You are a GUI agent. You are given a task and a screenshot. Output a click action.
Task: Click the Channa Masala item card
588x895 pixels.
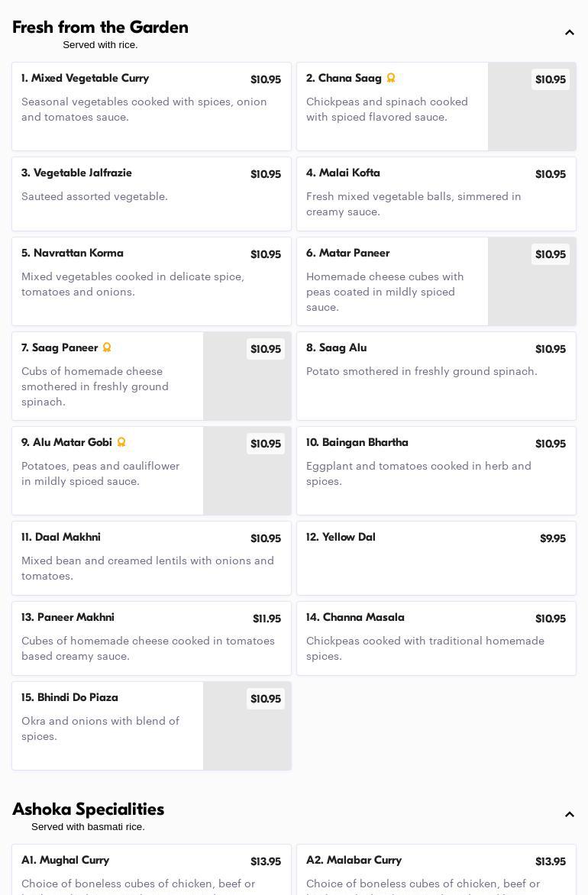436,638
